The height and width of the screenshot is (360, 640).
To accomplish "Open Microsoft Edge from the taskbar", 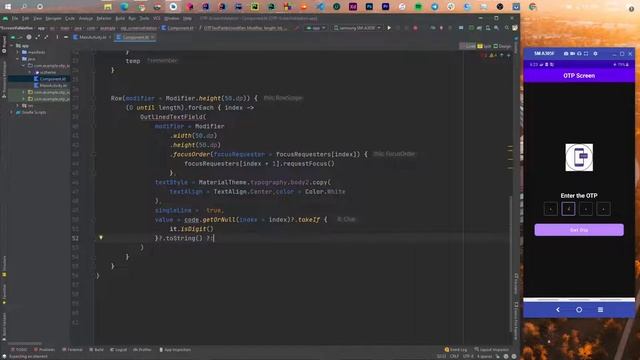I will 124,7.
